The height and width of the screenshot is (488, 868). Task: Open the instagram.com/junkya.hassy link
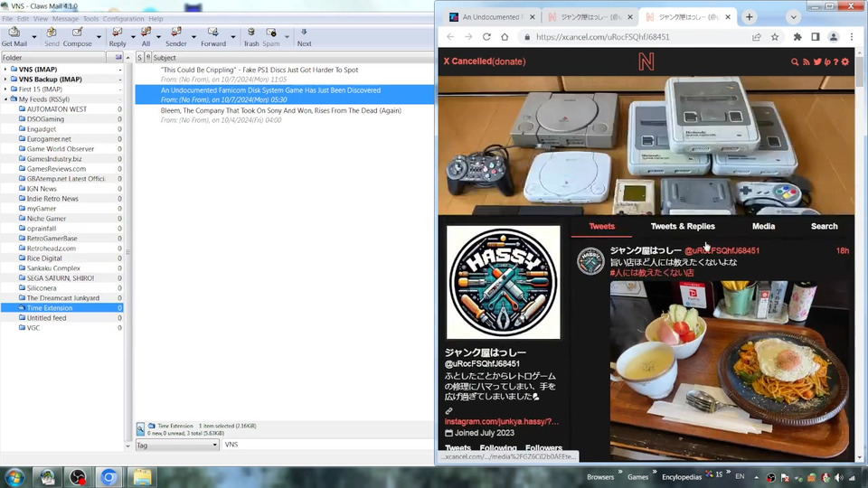click(502, 422)
